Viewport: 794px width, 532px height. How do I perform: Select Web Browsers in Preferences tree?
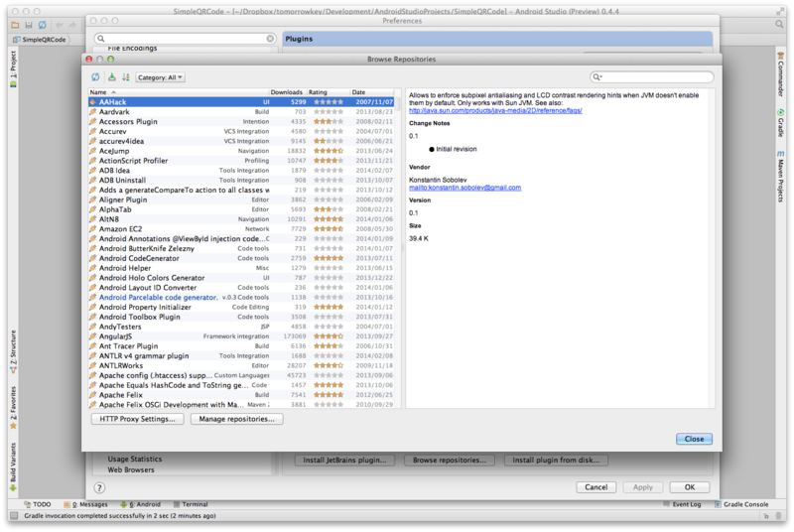tap(131, 469)
